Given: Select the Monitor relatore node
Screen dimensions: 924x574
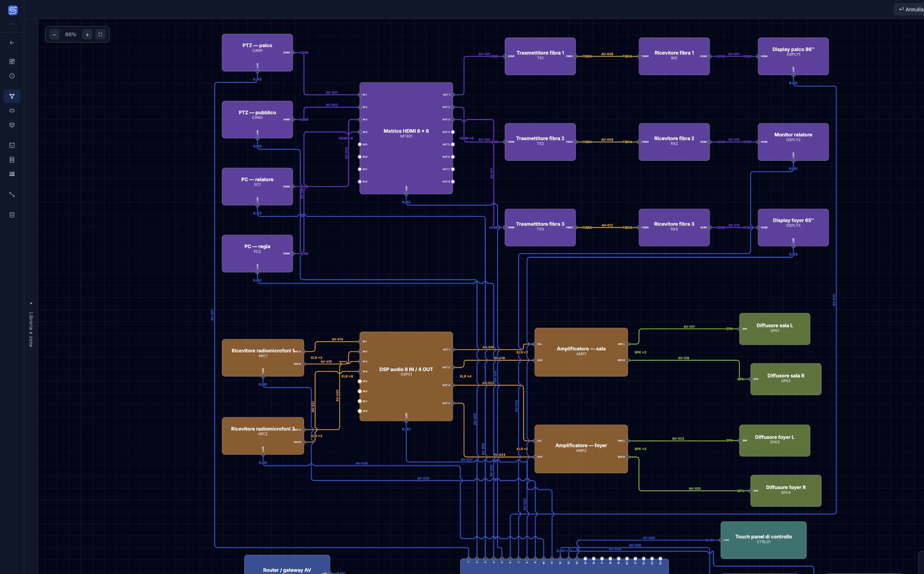Looking at the screenshot, I should point(793,142).
